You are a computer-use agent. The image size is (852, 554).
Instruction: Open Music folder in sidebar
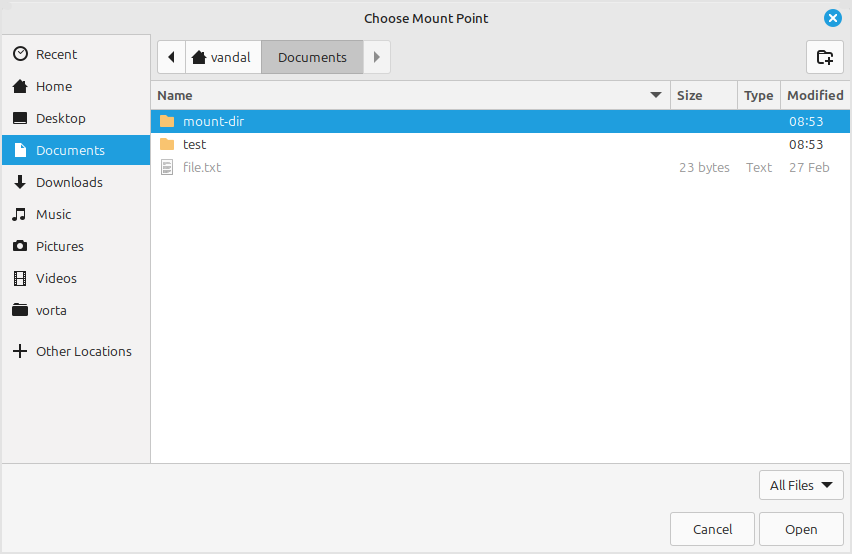point(53,214)
